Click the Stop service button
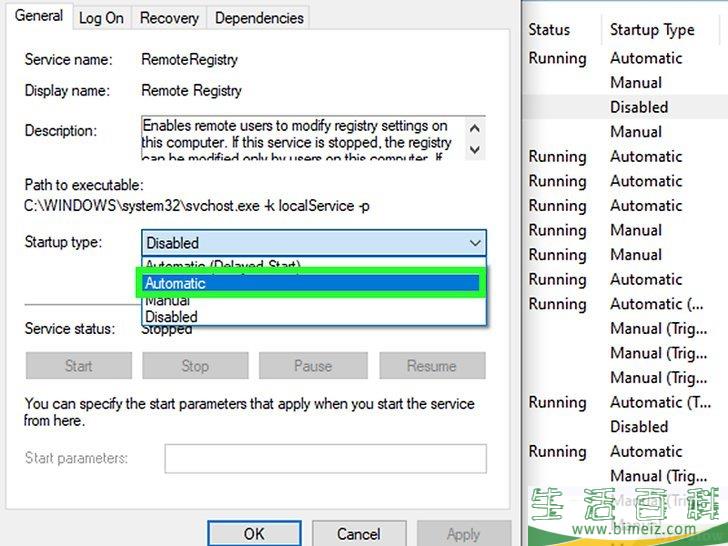Screen dimensions: 728x546 [195, 366]
